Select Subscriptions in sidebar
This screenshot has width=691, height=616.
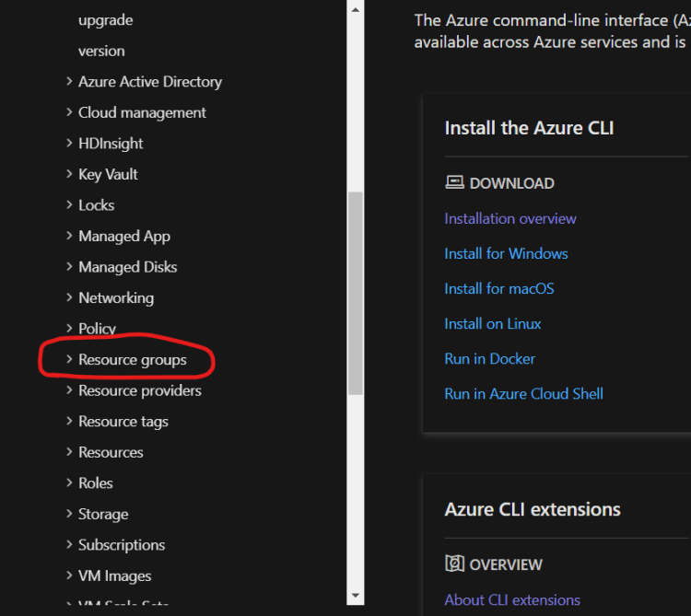[122, 545]
